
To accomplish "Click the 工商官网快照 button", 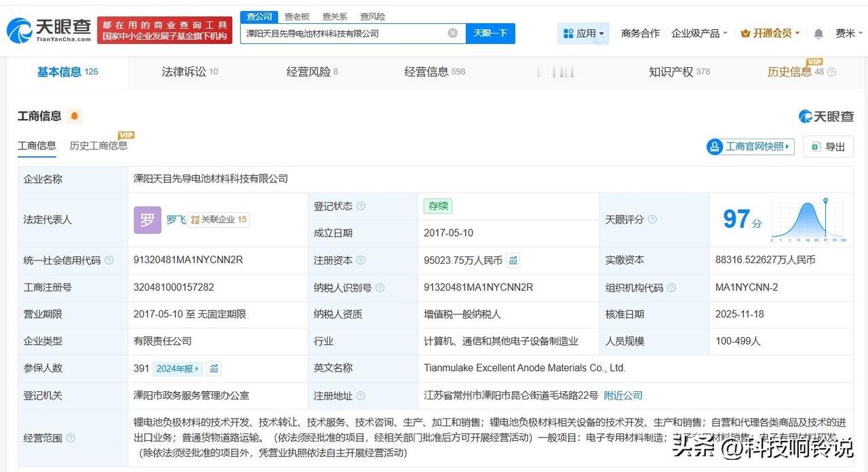I will coord(750,146).
